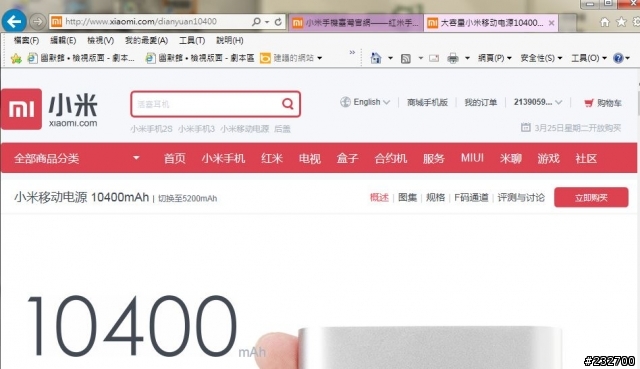Open 服务 in navigation bar
The height and width of the screenshot is (369, 640).
[433, 158]
